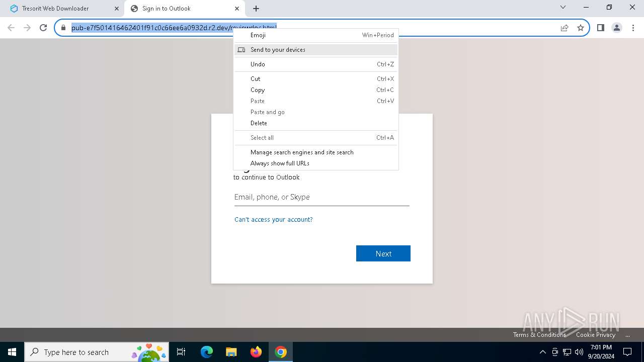This screenshot has width=644, height=362.
Task: Open Terms & Conditions link
Action: (539, 335)
